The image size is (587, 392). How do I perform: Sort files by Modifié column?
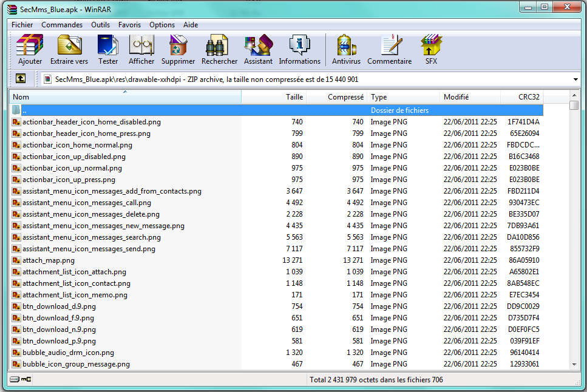coord(470,97)
